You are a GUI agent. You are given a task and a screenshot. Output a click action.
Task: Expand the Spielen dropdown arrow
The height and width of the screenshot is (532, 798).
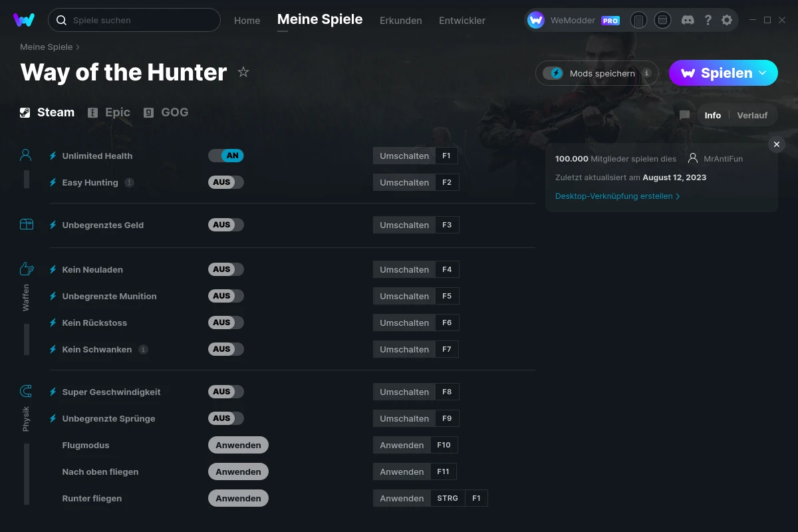763,72
